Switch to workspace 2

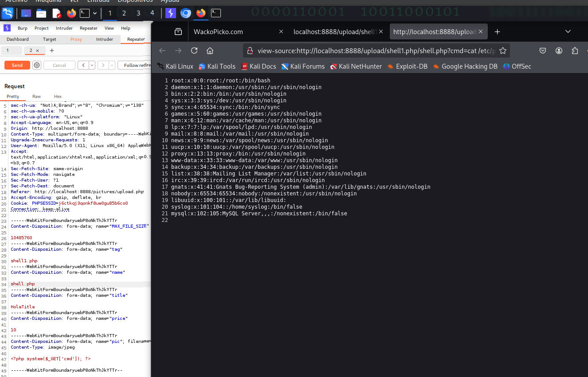pyautogui.click(x=124, y=13)
